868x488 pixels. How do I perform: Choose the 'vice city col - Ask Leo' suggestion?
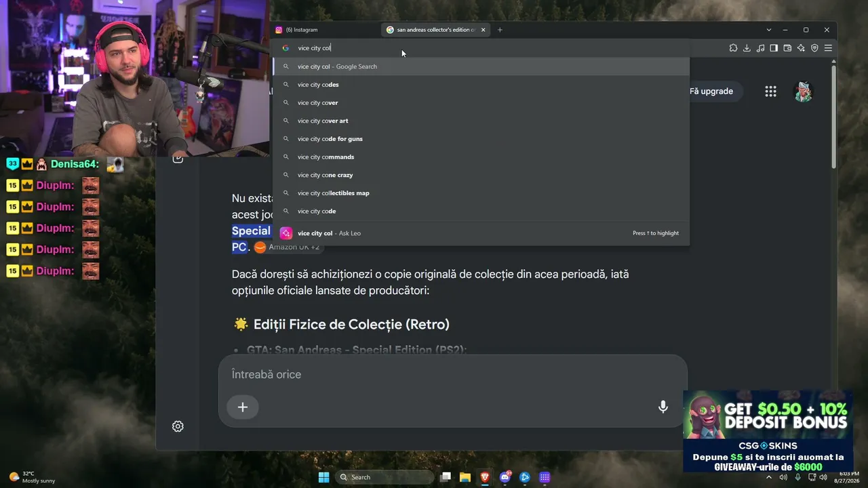tap(481, 233)
